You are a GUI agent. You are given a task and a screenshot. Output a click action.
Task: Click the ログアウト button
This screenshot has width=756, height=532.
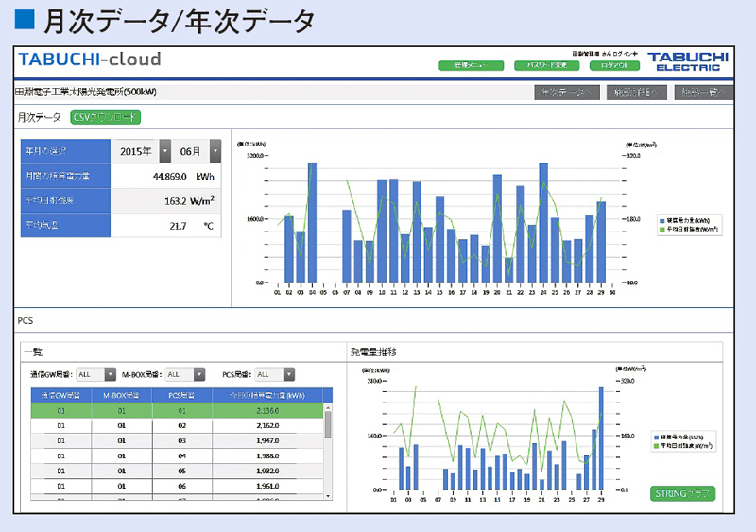(615, 65)
